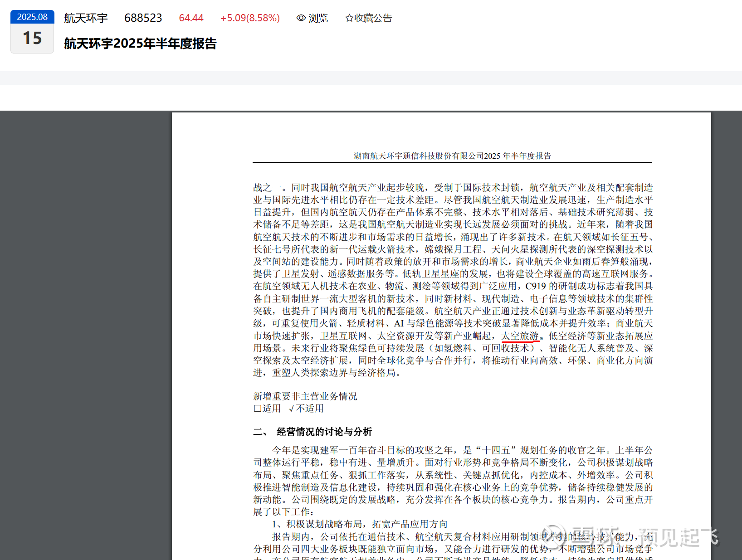This screenshot has width=742, height=560.
Task: Click the title 航天环宇2025年半年度报告
Action: [140, 44]
